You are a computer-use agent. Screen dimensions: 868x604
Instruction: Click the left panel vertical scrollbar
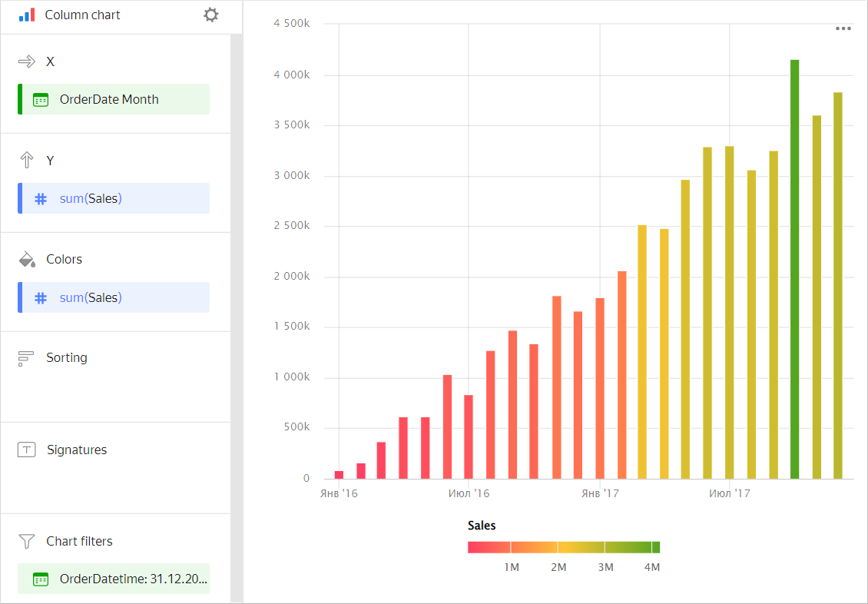pos(237,307)
